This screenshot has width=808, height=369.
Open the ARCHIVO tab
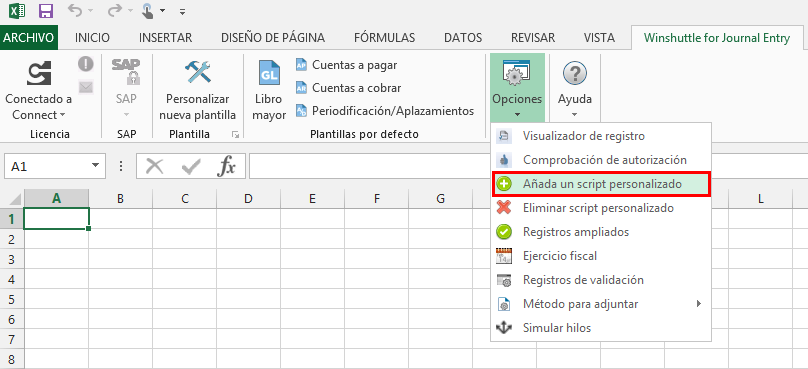coord(29,38)
